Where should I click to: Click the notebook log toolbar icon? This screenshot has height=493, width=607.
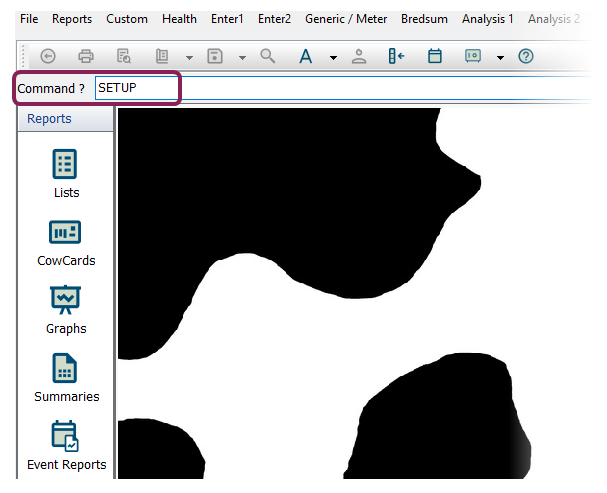(x=162, y=56)
